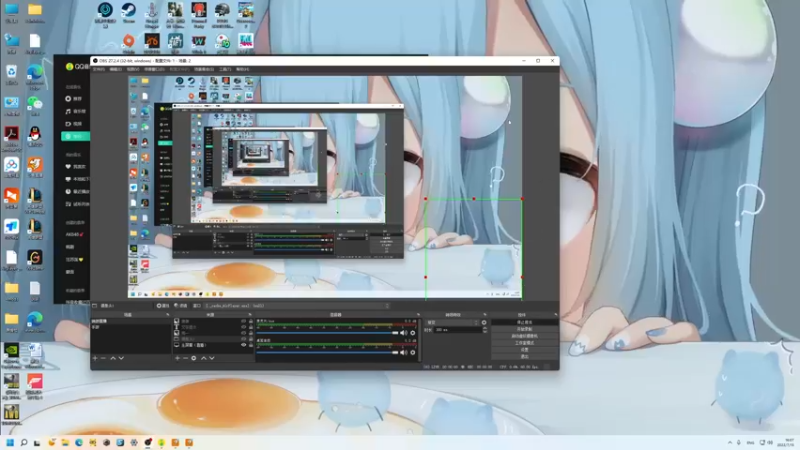Add a new source with the plus icon
Image resolution: width=800 pixels, height=450 pixels.
coord(177,358)
